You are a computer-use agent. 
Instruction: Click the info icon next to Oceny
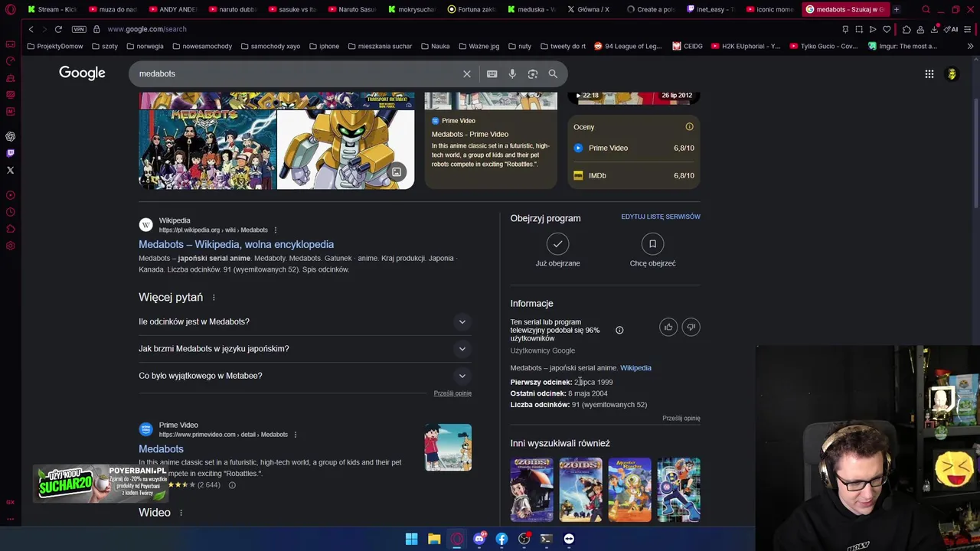(689, 127)
